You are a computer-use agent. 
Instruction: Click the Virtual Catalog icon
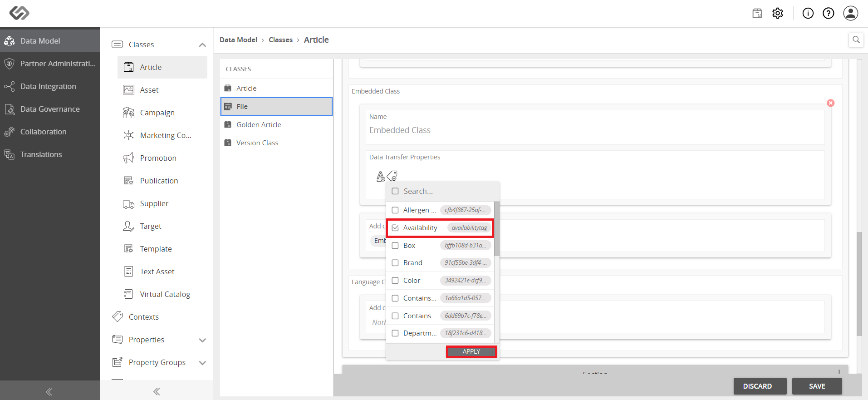pos(129,294)
